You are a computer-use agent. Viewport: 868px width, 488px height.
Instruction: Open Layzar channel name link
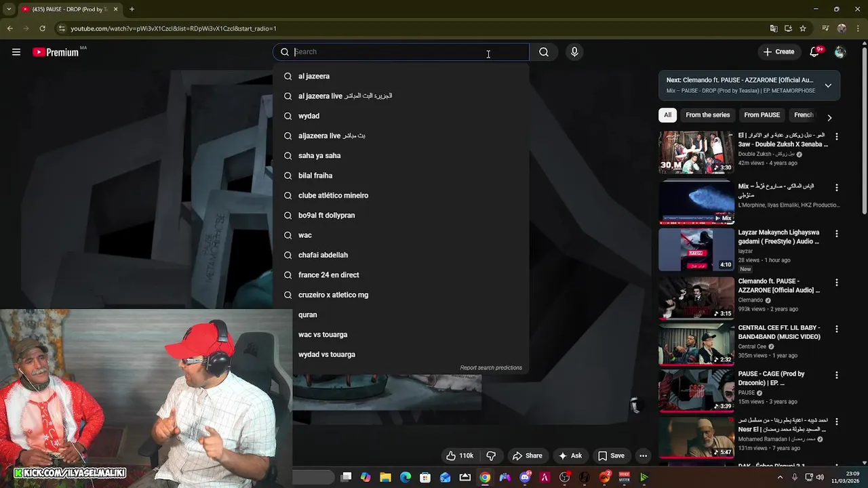745,251
